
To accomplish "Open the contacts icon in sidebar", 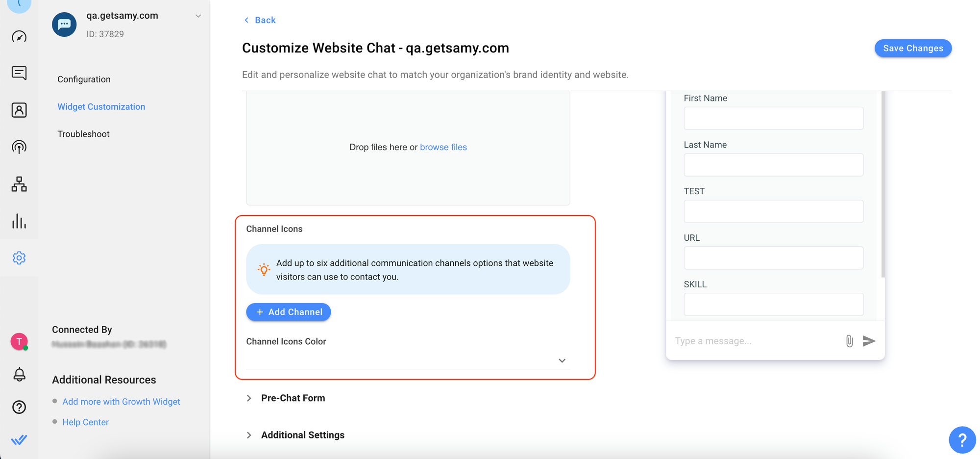I will point(19,110).
